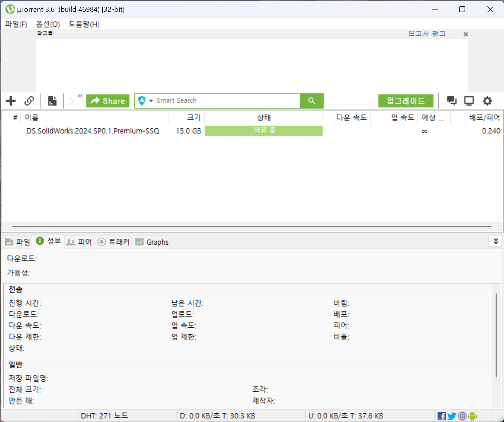Open the chat bubbles icon

[451, 101]
